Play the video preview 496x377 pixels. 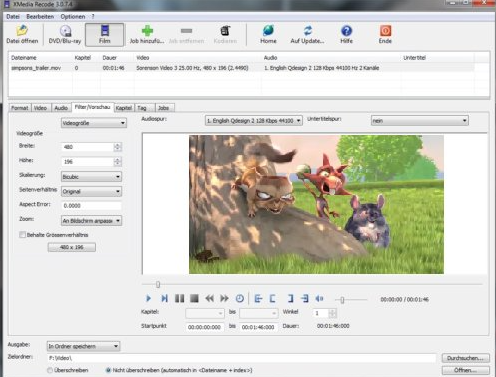[x=149, y=298]
